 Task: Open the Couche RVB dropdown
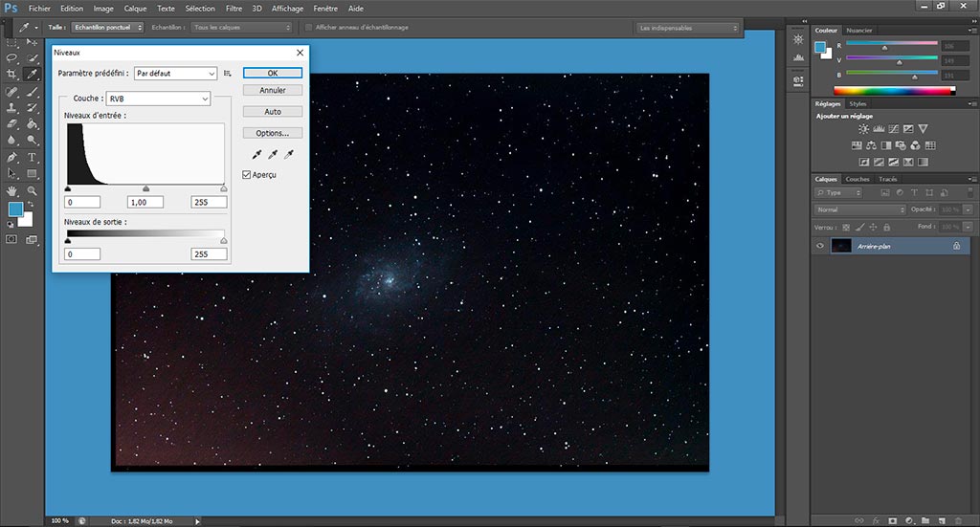[158, 99]
